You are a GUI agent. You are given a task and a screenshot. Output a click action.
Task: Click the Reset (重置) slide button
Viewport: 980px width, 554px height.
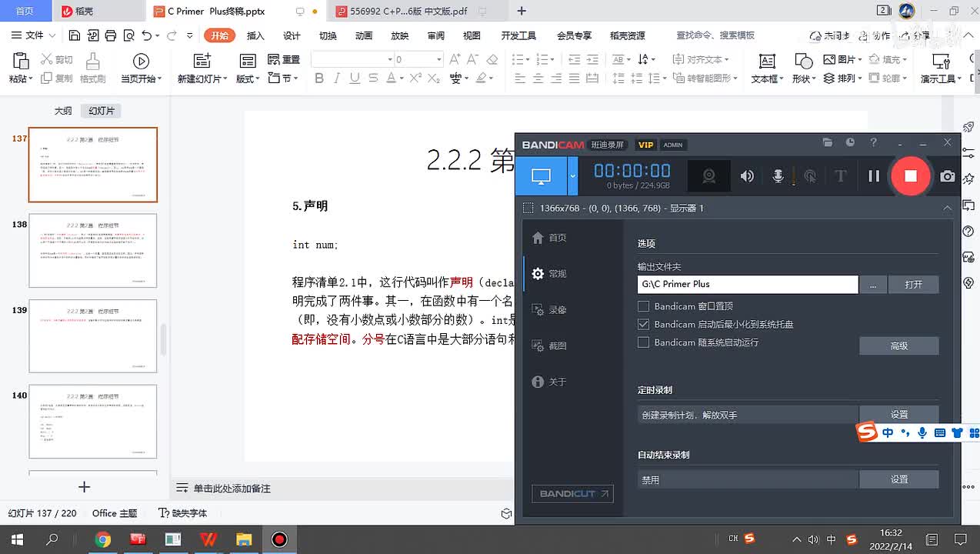[x=284, y=59]
